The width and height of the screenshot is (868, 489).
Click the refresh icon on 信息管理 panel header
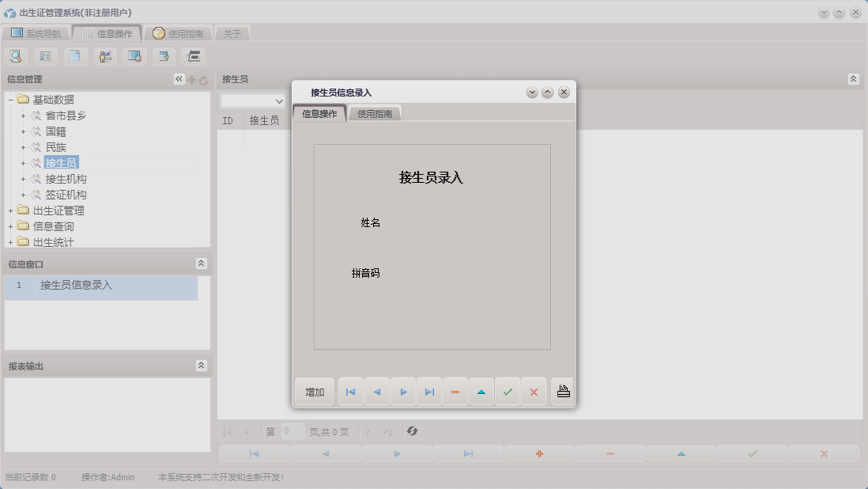203,79
